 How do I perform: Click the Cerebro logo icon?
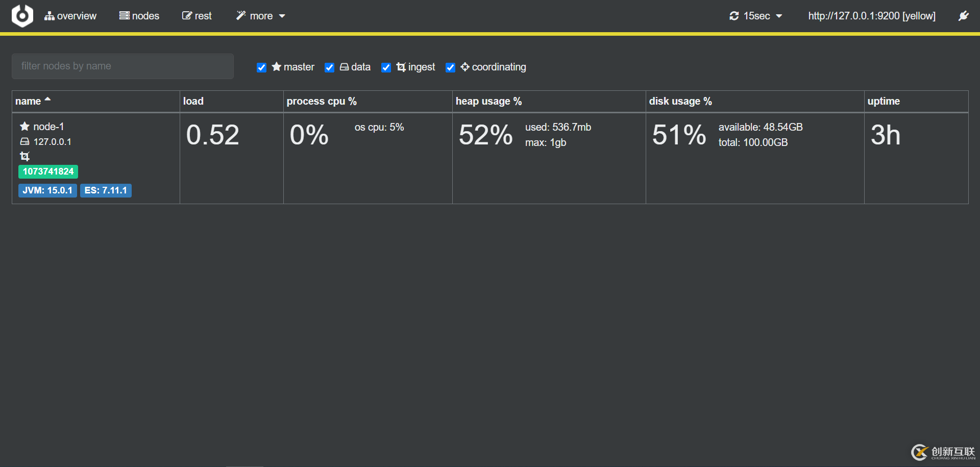22,16
